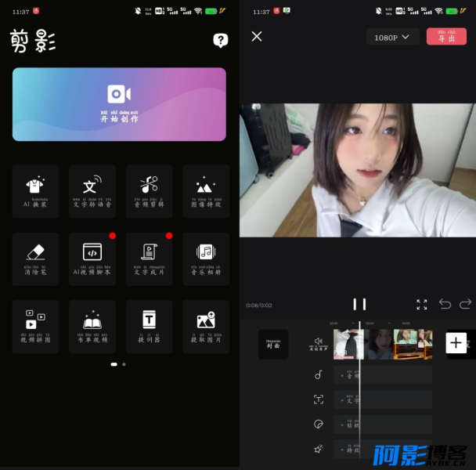Toggle 关闭原声 mute original sound
This screenshot has width=476, height=470.
(x=318, y=344)
